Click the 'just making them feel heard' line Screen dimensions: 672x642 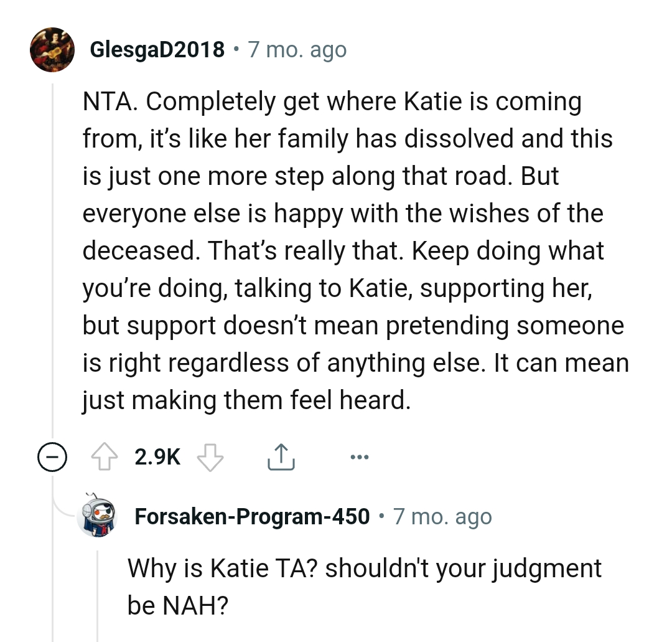coord(246,400)
